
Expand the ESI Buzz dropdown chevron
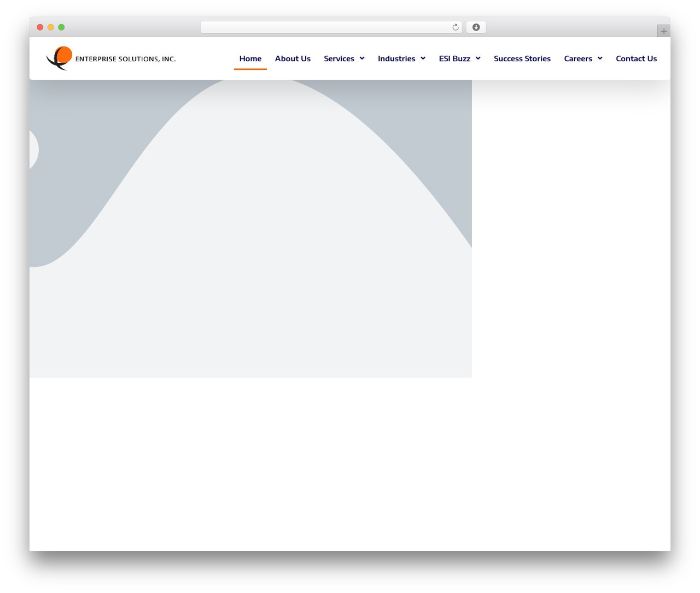(x=478, y=59)
